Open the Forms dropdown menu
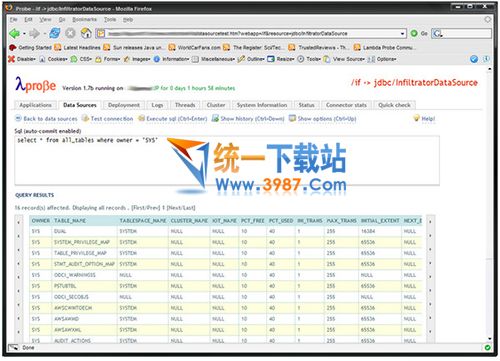The width and height of the screenshot is (500, 361). tap(108, 59)
